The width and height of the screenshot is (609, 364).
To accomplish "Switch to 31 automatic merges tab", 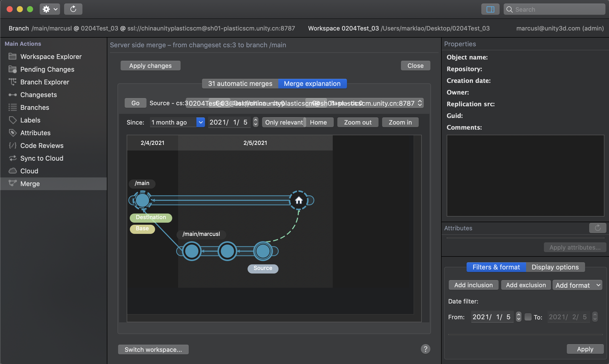I will point(240,84).
